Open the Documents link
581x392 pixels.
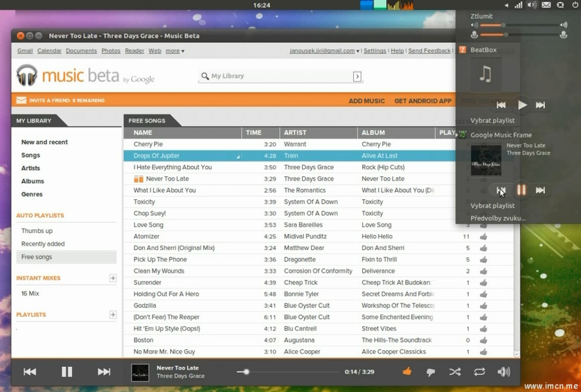tap(81, 51)
